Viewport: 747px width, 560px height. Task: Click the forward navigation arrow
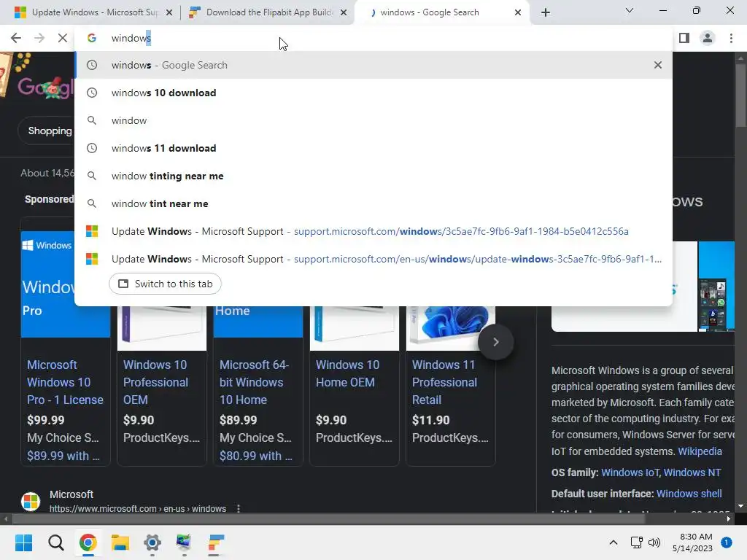point(39,38)
